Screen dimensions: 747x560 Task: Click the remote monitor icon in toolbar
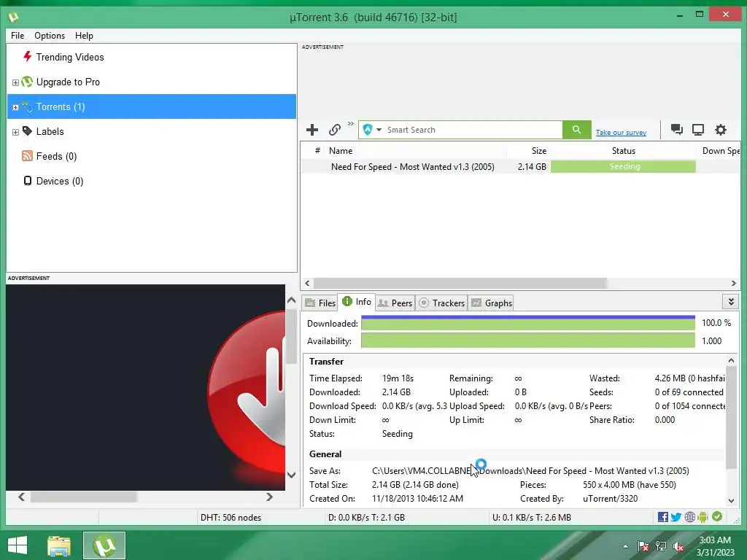coord(698,130)
